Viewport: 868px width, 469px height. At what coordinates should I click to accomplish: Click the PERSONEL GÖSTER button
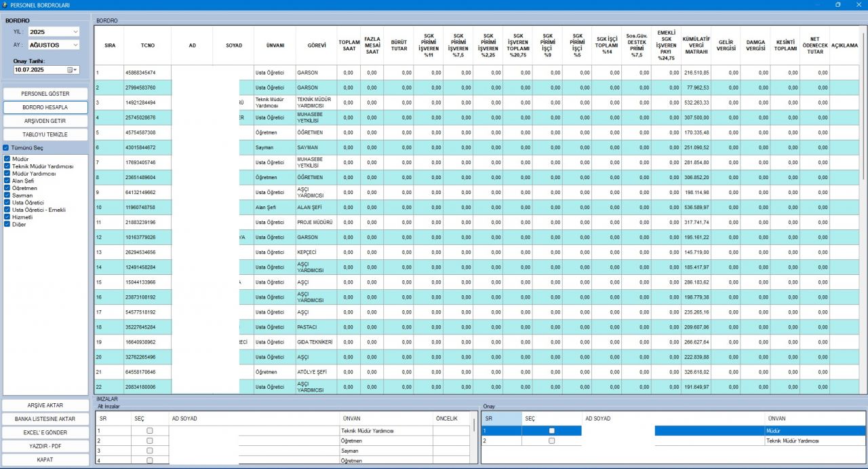click(45, 94)
